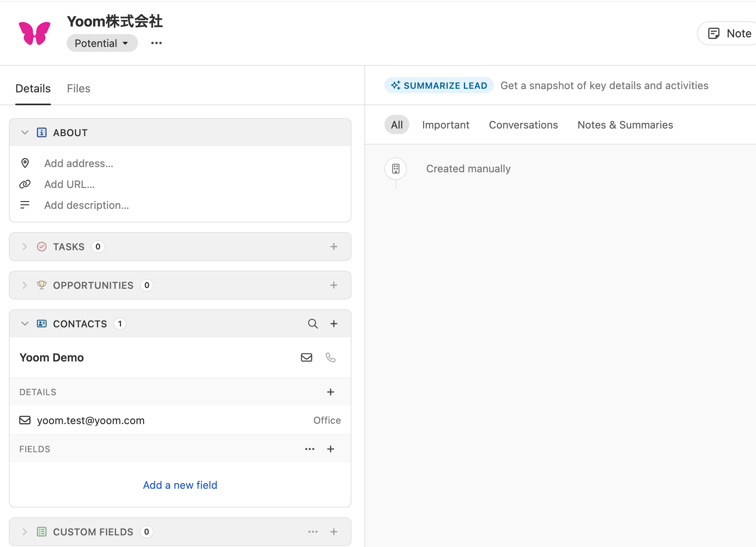Click the Add address field
The width and height of the screenshot is (756, 547).
tap(79, 163)
